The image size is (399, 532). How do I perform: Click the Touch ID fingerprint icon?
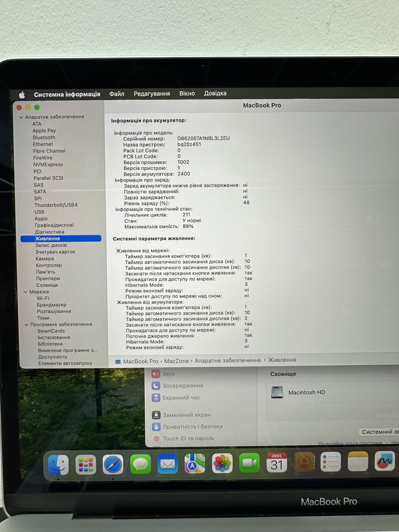156,438
